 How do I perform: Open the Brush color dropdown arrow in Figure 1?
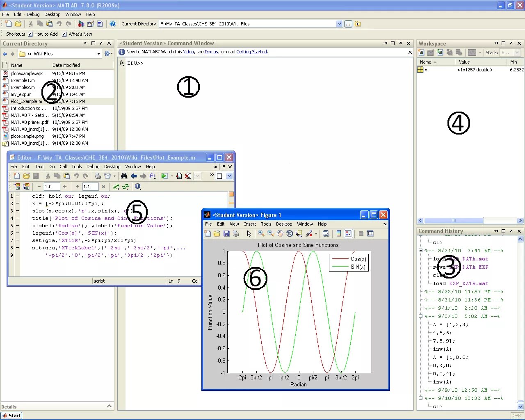point(316,234)
